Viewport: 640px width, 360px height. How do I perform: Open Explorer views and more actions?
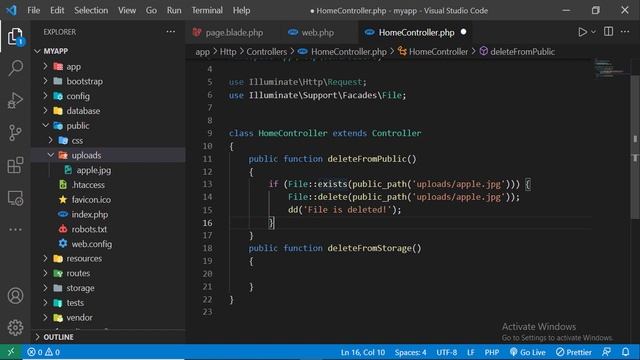tap(171, 32)
